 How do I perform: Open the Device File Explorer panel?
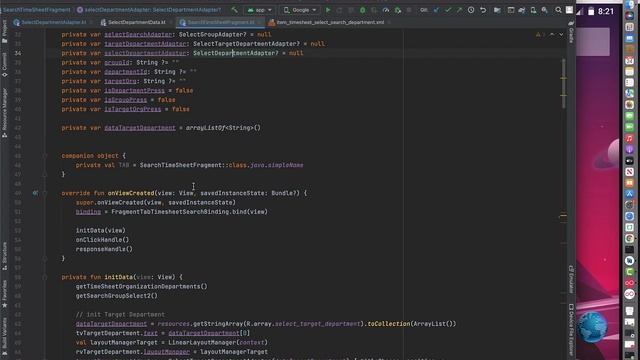[x=571, y=330]
